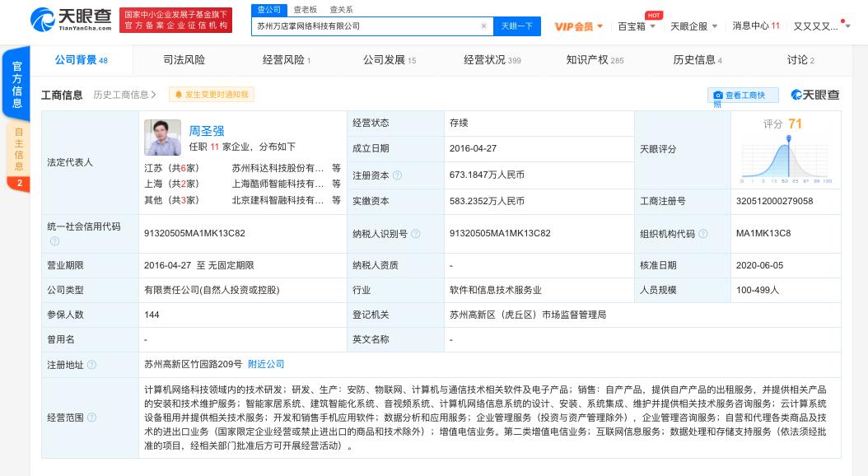
Task: Open the 司法风险 tab
Action: [x=184, y=60]
